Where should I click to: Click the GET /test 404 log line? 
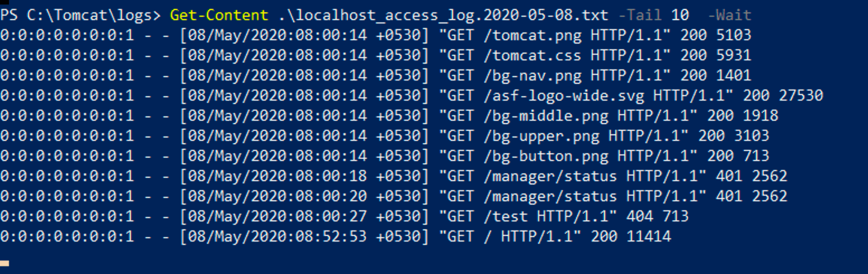click(x=345, y=216)
